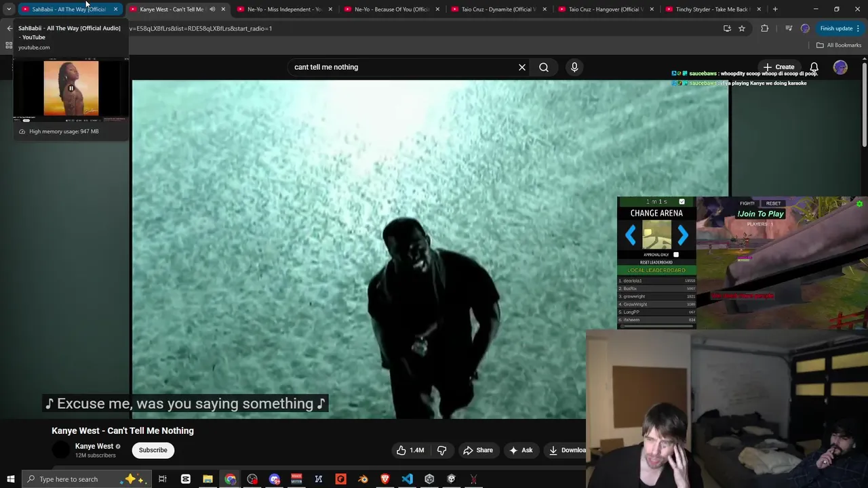Open YouTube notifications bell
This screenshot has height=488, width=868.
[814, 67]
